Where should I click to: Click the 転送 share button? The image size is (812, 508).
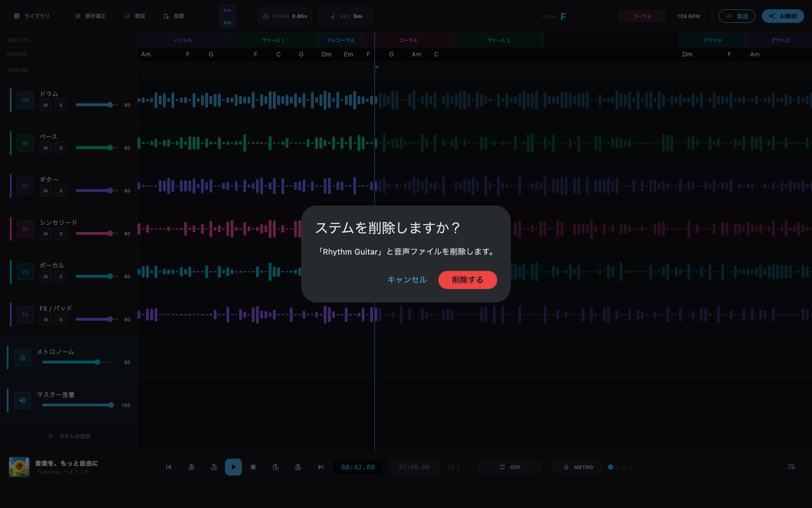(737, 16)
